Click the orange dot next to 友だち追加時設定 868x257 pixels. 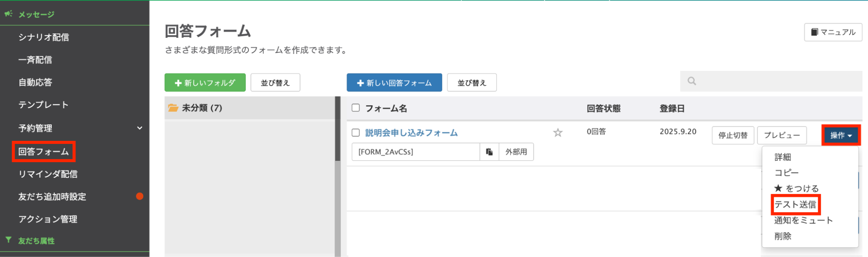coord(139,196)
